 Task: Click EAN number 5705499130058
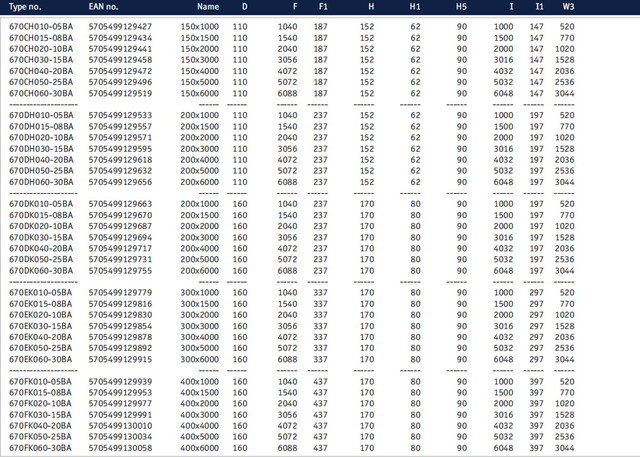point(120,448)
